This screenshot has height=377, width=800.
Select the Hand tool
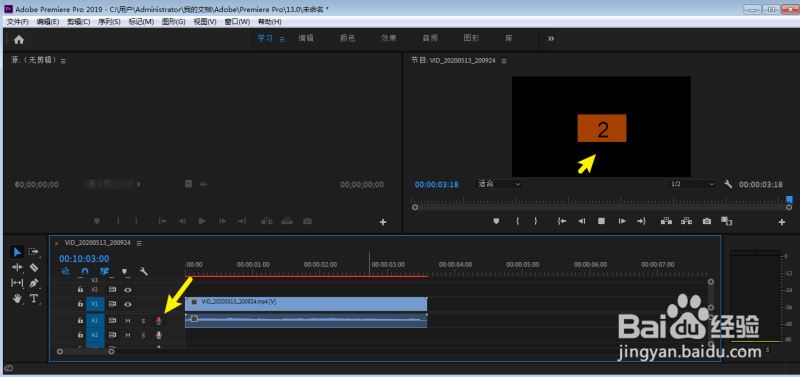[x=17, y=298]
